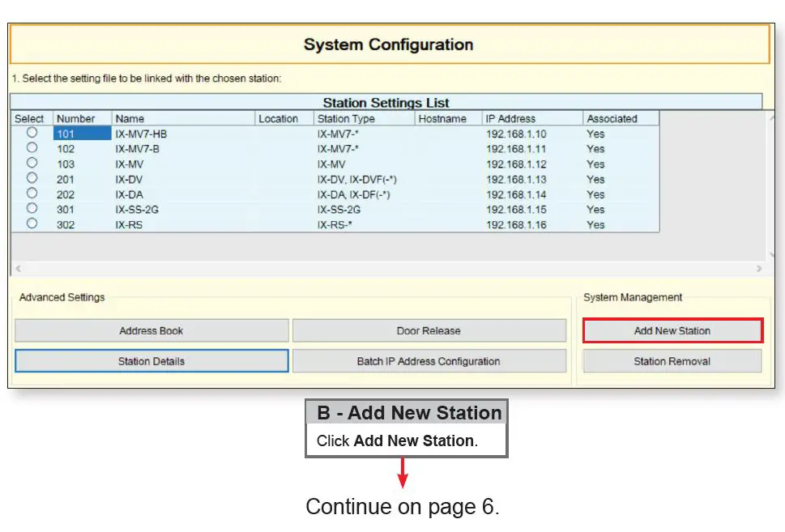
Task: Click the station type cell in row 103
Action: [x=331, y=164]
